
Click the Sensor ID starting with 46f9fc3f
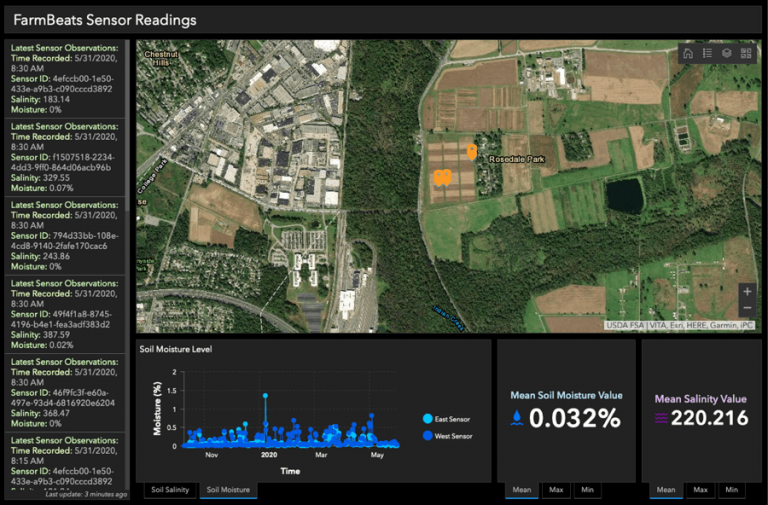click(x=63, y=397)
